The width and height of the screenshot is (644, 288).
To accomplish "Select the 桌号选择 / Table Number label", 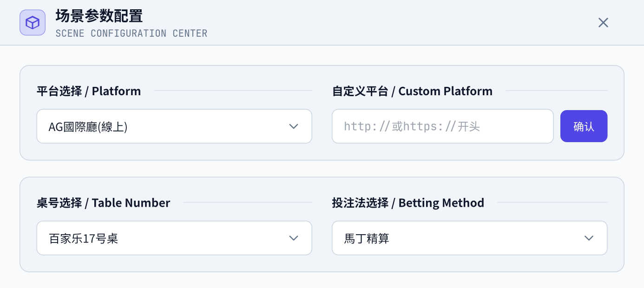I will (x=104, y=203).
